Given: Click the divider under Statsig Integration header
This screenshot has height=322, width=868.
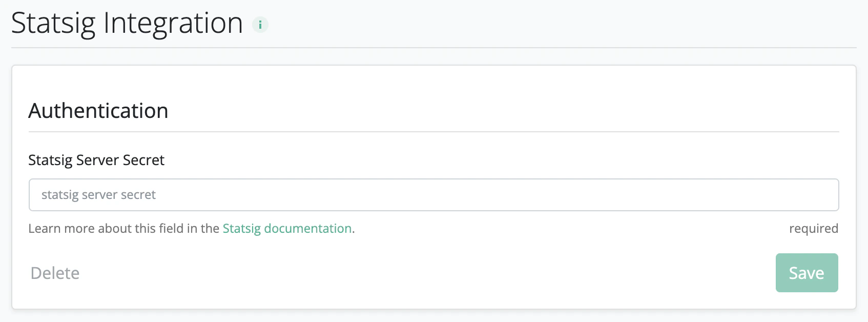Looking at the screenshot, I should click(x=434, y=49).
